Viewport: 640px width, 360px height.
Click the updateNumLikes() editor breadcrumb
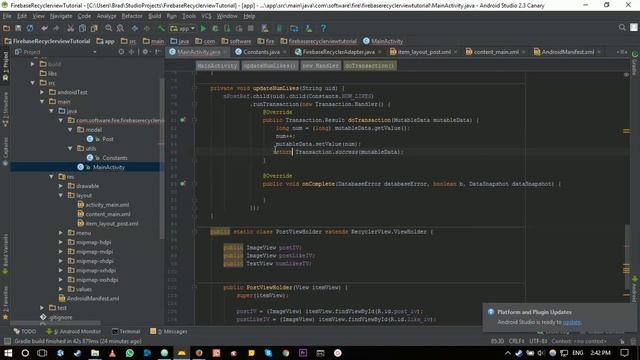[269, 66]
